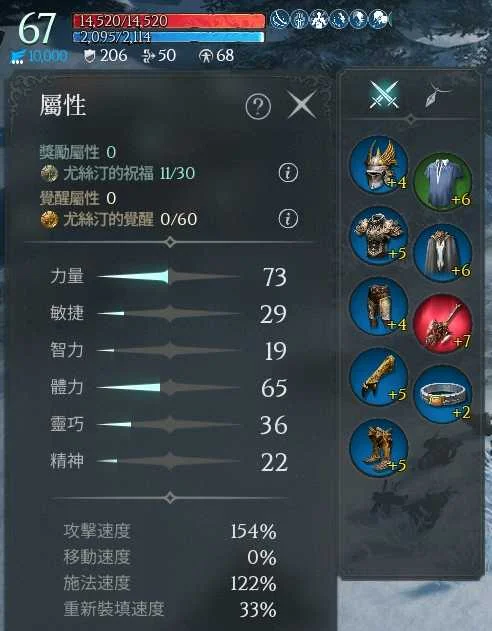
Task: Click the 體力 stamina stat bar
Action: point(168,388)
